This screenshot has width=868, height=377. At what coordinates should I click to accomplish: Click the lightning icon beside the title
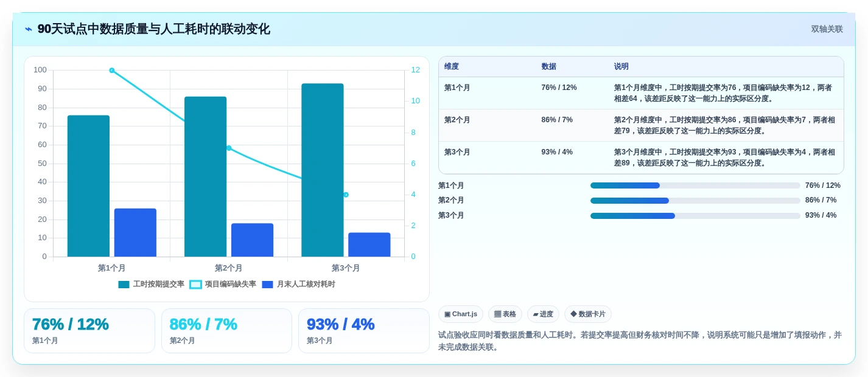[29, 29]
